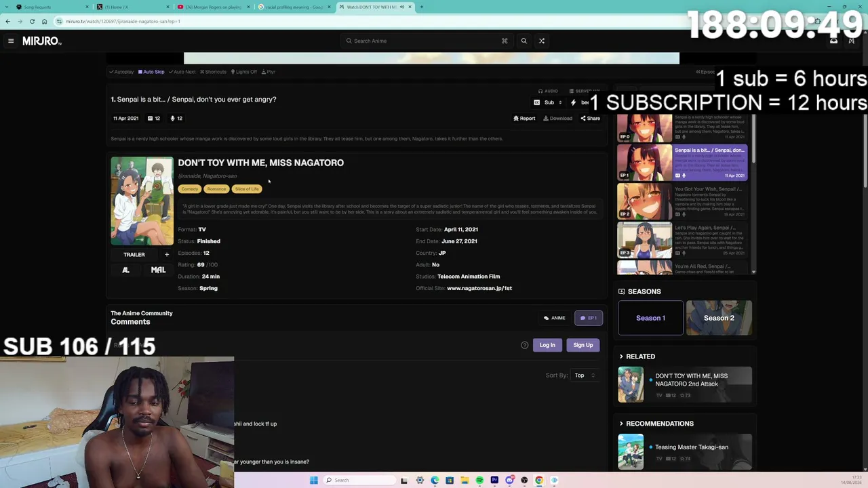Viewport: 868px width, 488px height.
Task: Select Season 1
Action: (650, 318)
